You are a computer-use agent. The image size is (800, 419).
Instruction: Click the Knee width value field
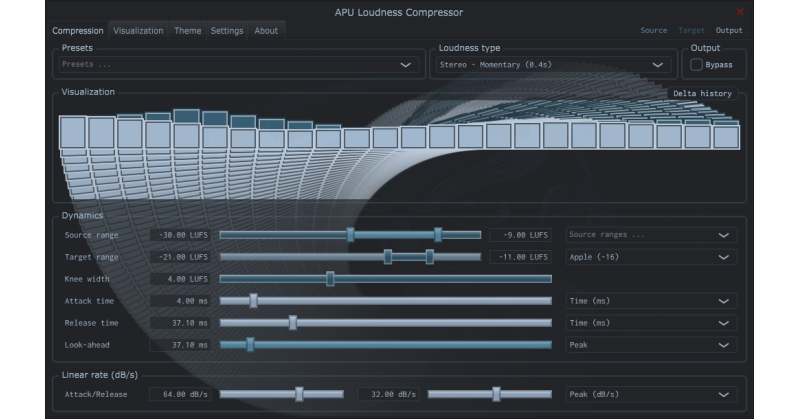click(x=181, y=279)
